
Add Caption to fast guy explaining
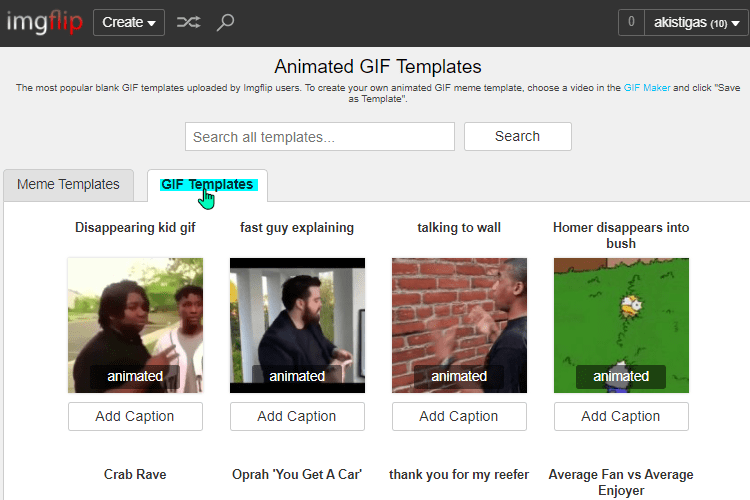[297, 416]
